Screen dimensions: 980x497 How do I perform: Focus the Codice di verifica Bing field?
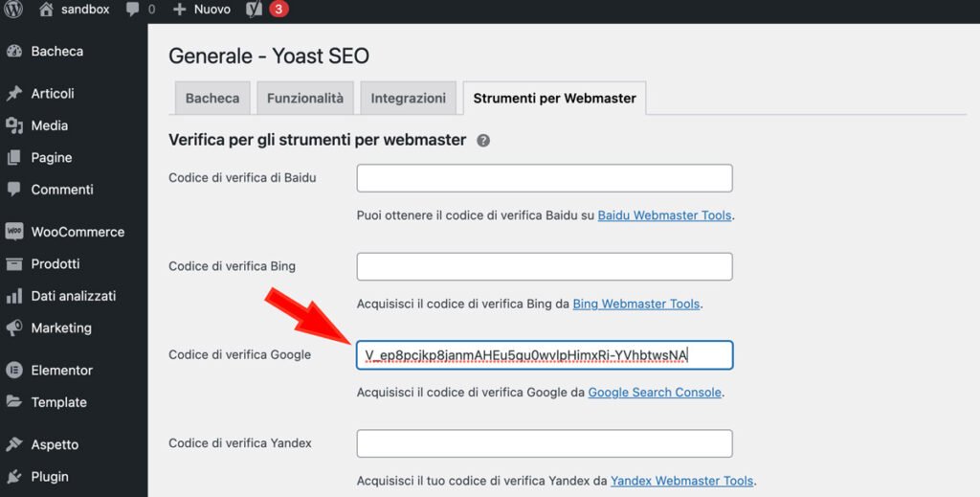545,267
